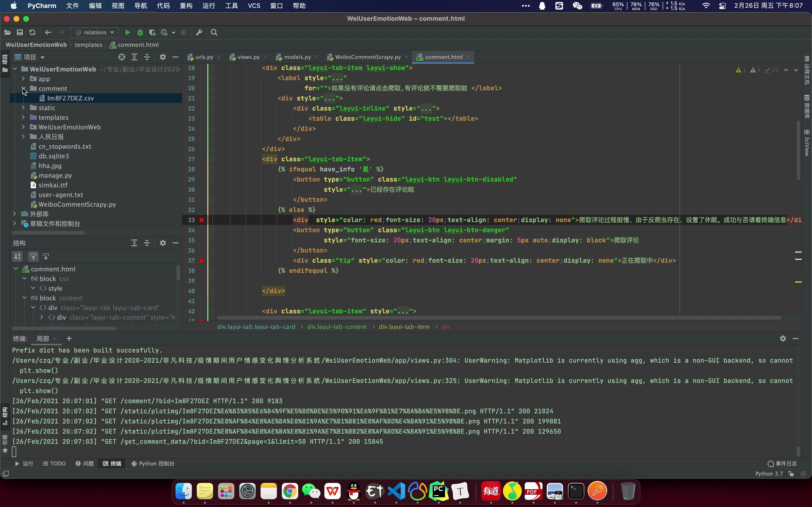Open project panel gear options

coord(163,57)
